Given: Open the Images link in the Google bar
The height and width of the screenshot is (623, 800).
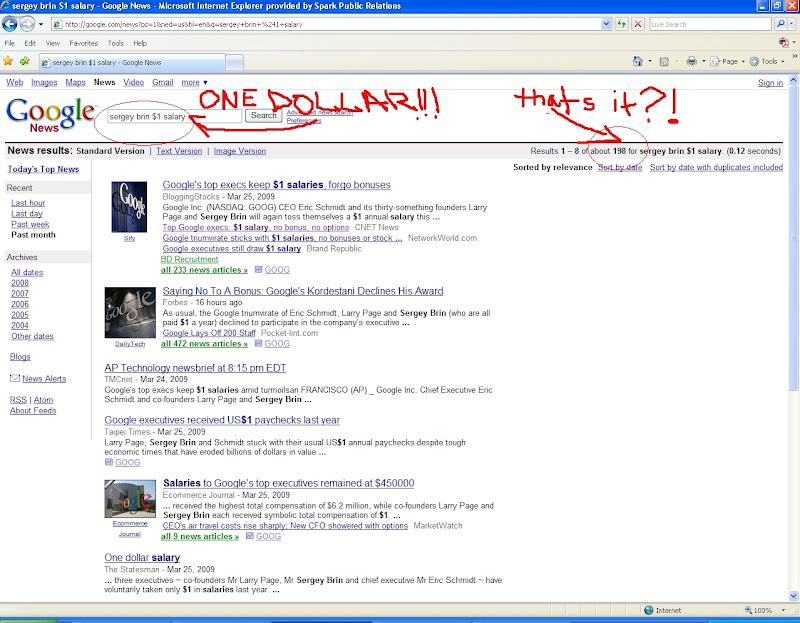Looking at the screenshot, I should 44,82.
